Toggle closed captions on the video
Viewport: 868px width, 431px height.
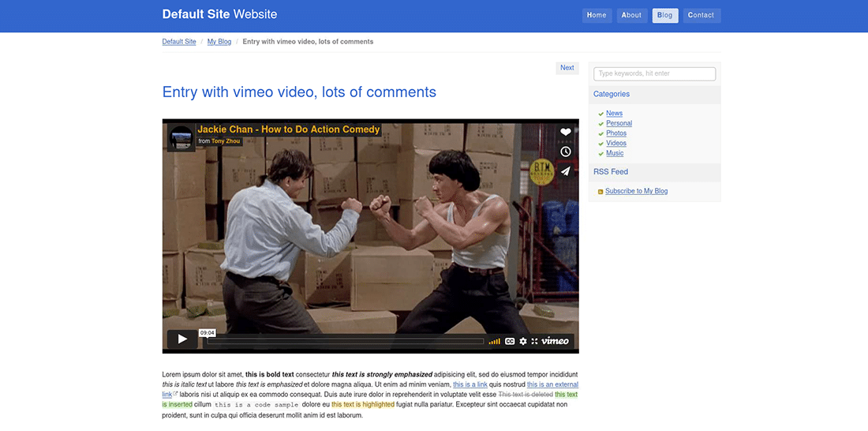click(x=510, y=341)
